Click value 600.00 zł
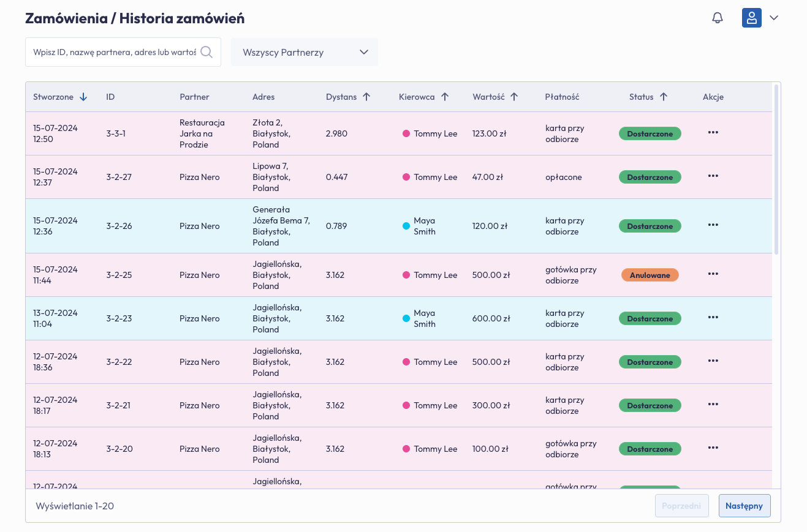 pos(491,318)
